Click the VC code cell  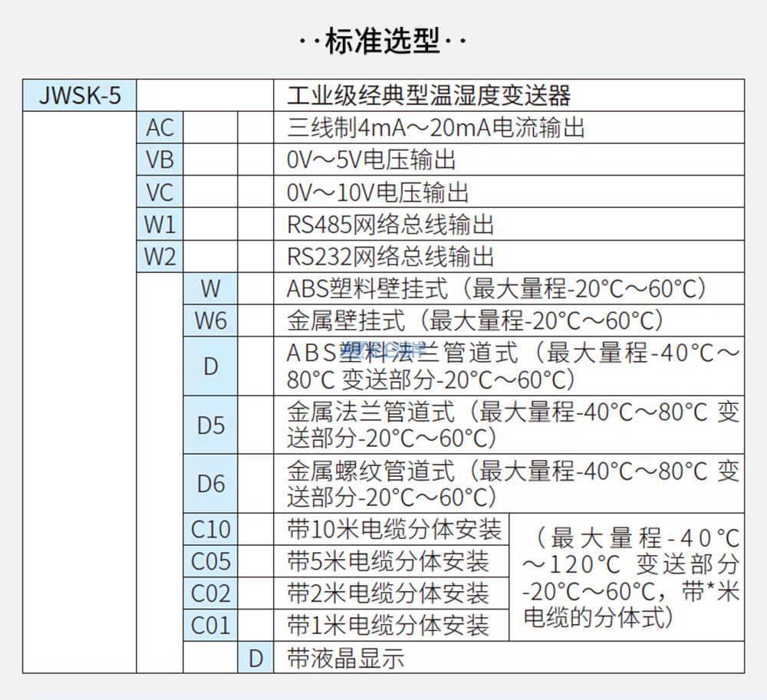coord(160,192)
